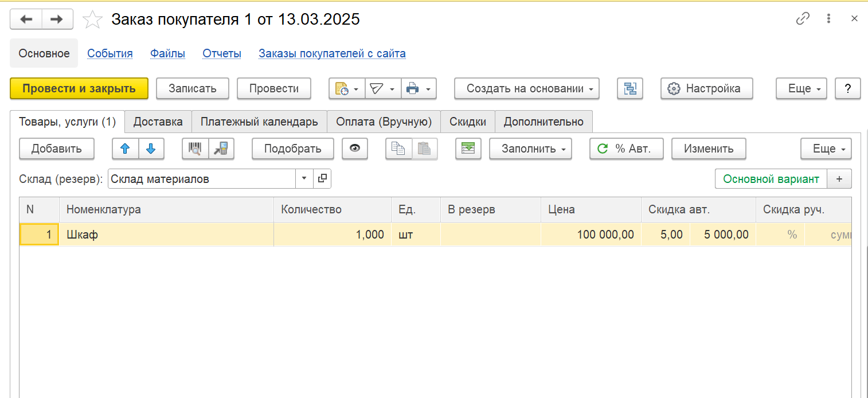Click the data collection terminal icon
Image resolution: width=868 pixels, height=398 pixels.
point(221,149)
